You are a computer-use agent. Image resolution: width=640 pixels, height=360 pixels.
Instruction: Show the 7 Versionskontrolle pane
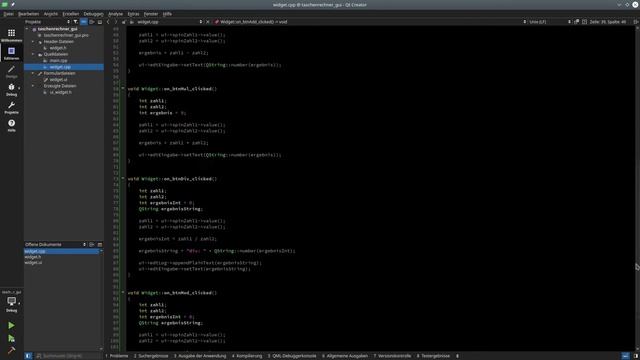[392, 356]
